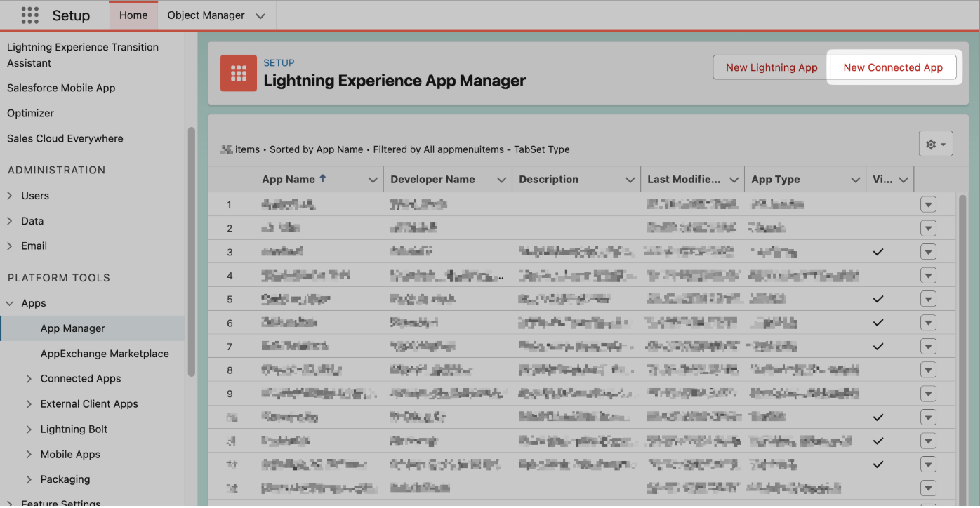
Task: Open row 3 actions dropdown
Action: pyautogui.click(x=928, y=252)
